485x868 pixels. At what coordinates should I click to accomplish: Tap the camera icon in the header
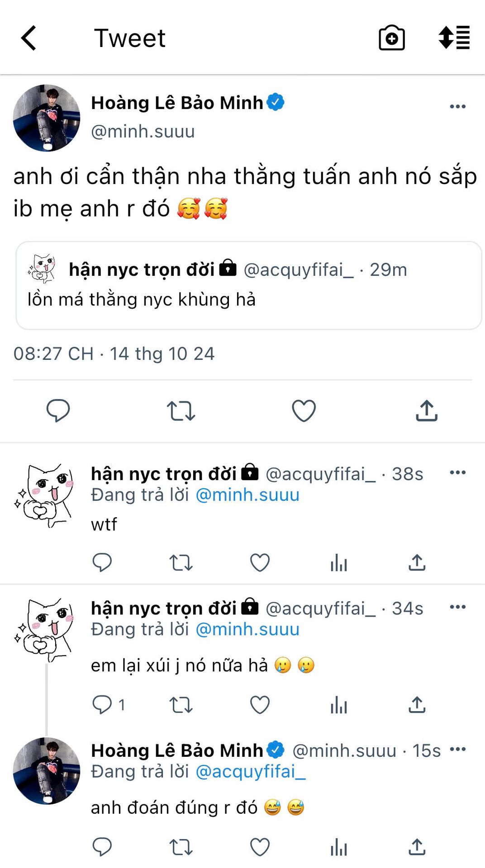click(x=391, y=38)
